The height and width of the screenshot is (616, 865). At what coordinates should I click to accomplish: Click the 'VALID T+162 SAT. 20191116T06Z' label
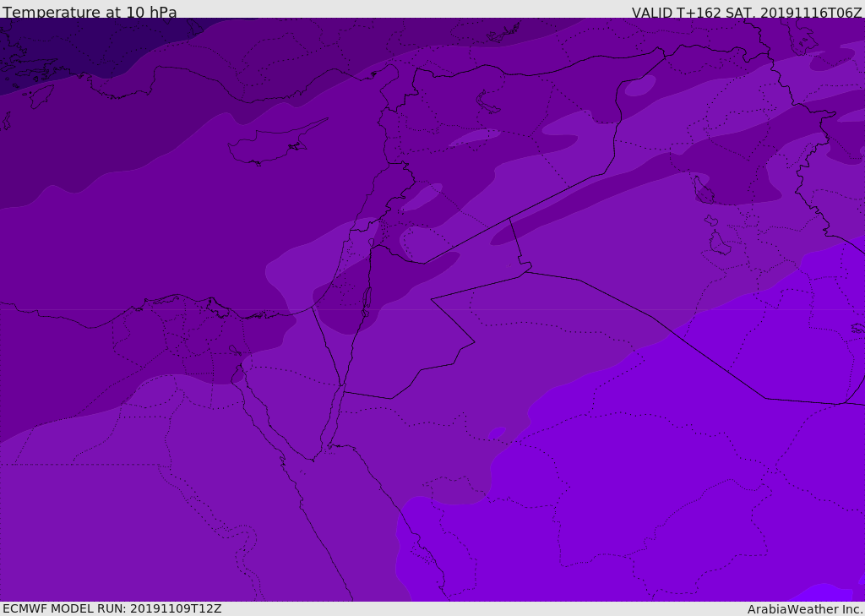pyautogui.click(x=747, y=13)
